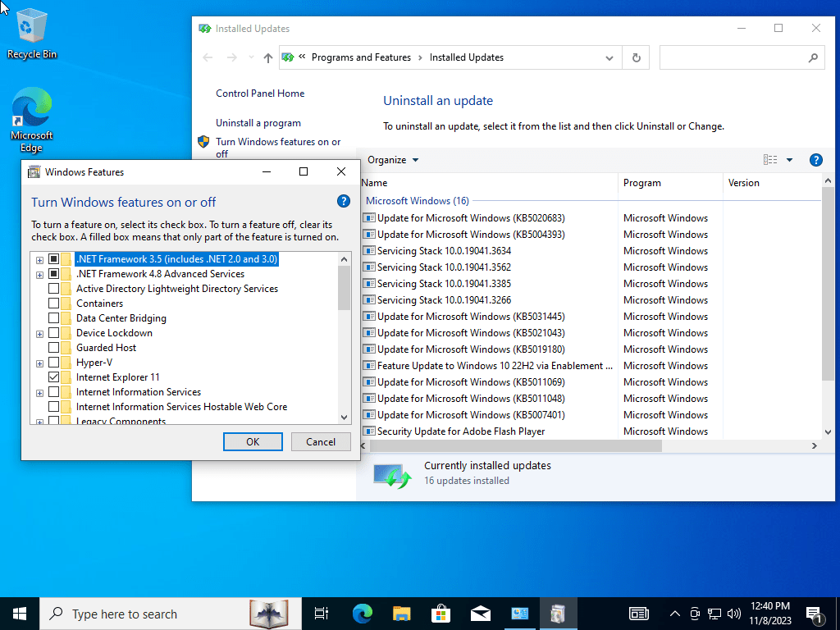This screenshot has height=630, width=840.
Task: Enable Active Directory Lightweight Directory Services
Action: pyautogui.click(x=53, y=288)
